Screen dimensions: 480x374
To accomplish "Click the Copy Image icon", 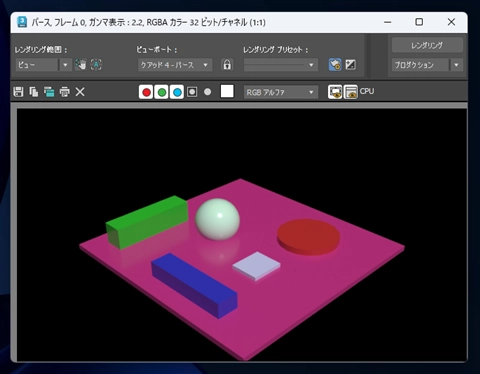I will [x=34, y=92].
